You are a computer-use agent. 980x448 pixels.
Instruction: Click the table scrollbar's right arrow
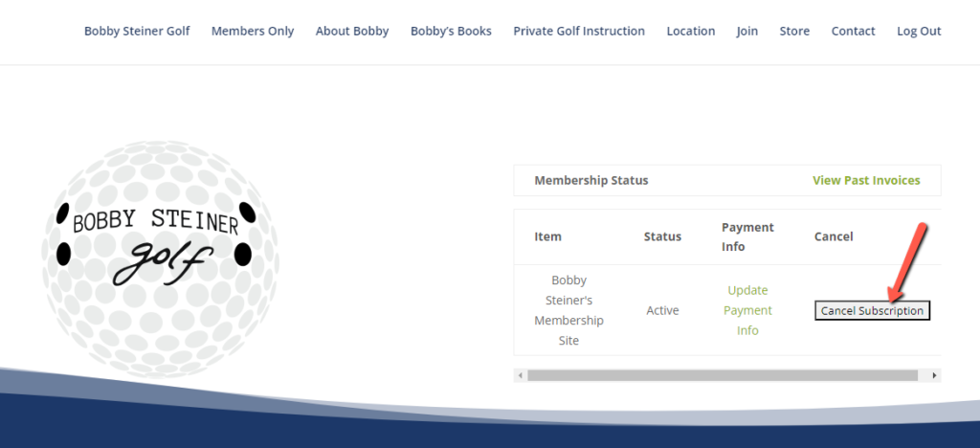(x=934, y=375)
